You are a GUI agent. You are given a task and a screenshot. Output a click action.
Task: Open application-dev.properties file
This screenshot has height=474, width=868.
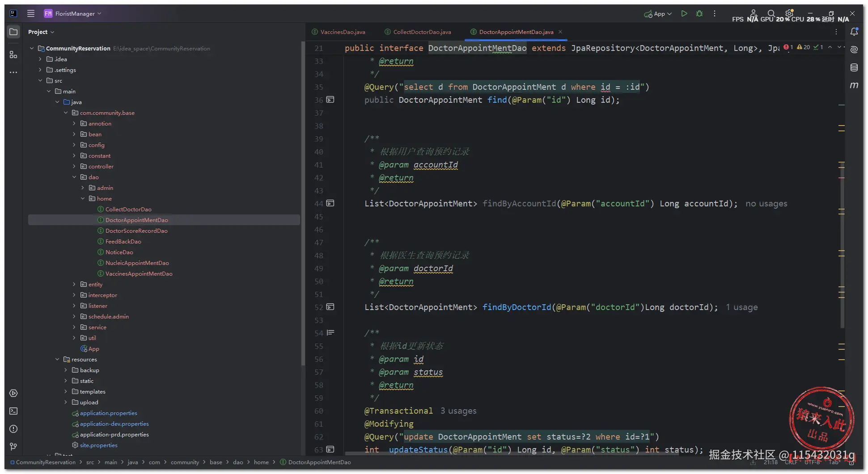pyautogui.click(x=114, y=424)
